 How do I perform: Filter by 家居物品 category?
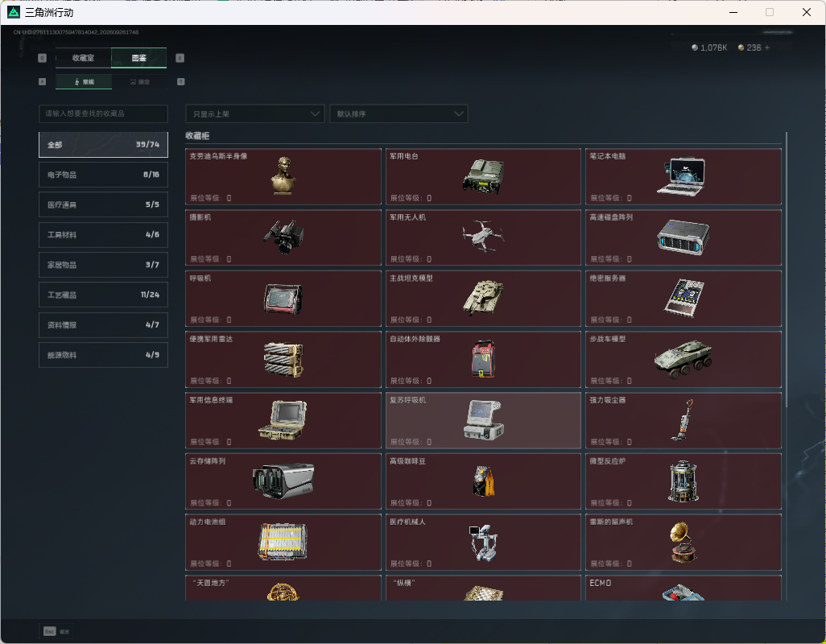coord(103,265)
